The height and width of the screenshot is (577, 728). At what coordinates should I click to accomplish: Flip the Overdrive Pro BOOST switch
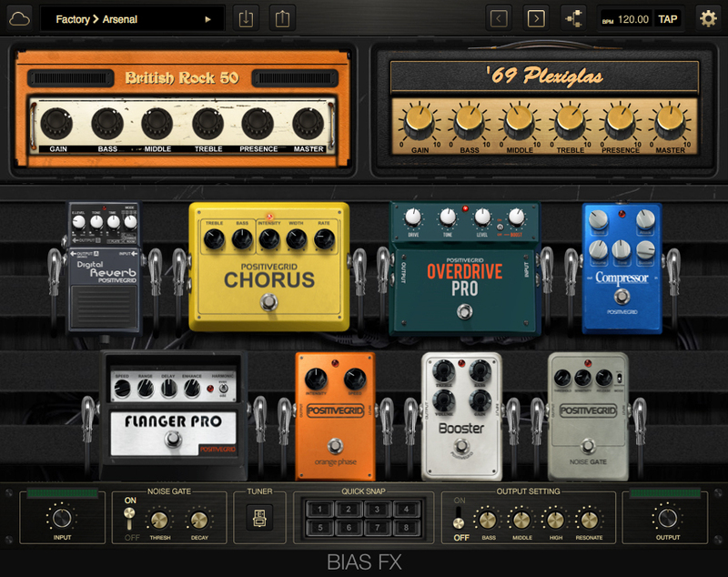tap(500, 228)
